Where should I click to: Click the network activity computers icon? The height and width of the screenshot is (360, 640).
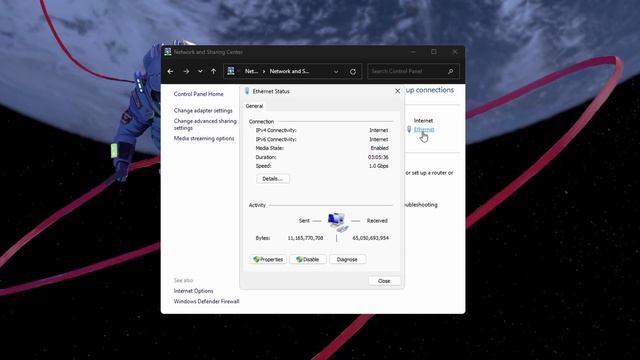point(338,222)
